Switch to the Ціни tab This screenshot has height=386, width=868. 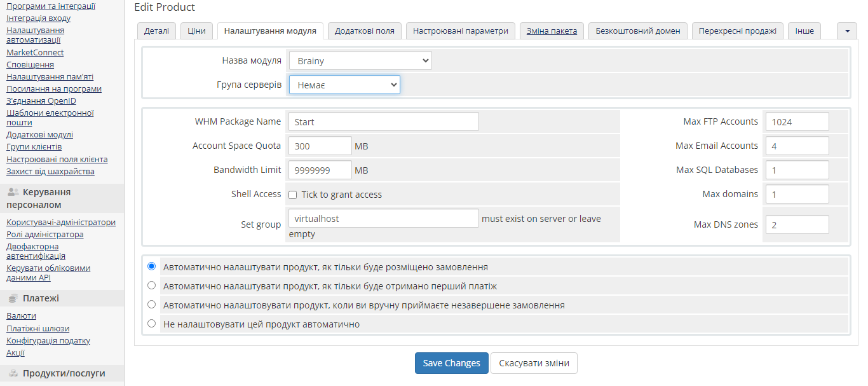tap(196, 31)
